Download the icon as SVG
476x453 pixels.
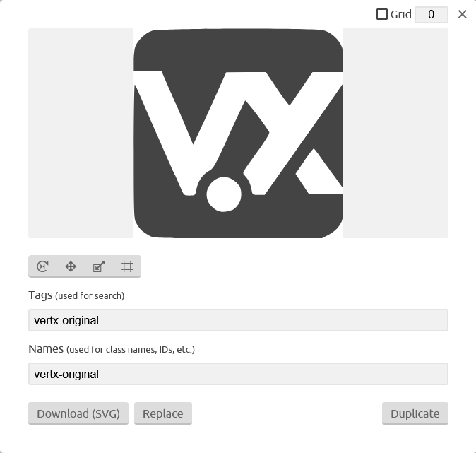(78, 413)
